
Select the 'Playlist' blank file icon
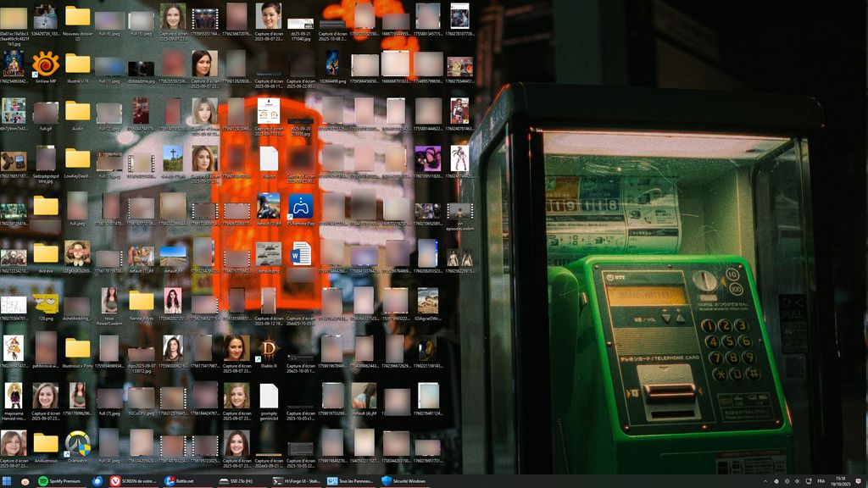[269, 163]
